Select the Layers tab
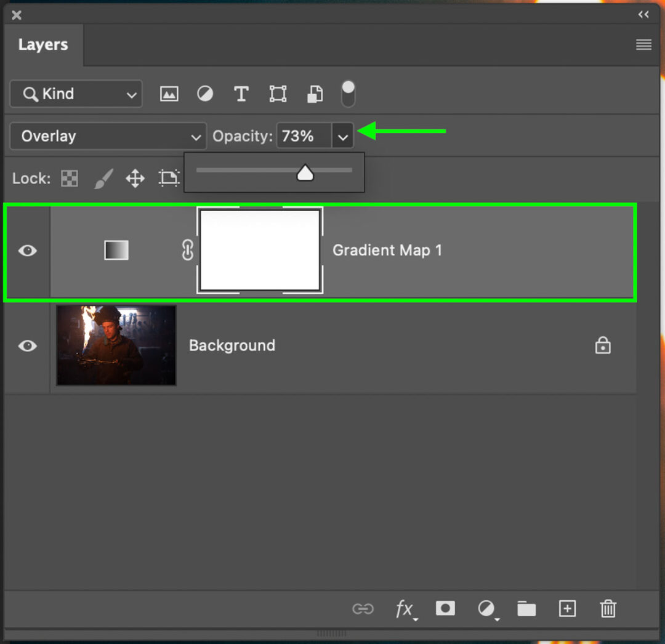Screen dimensions: 665x644 point(43,44)
